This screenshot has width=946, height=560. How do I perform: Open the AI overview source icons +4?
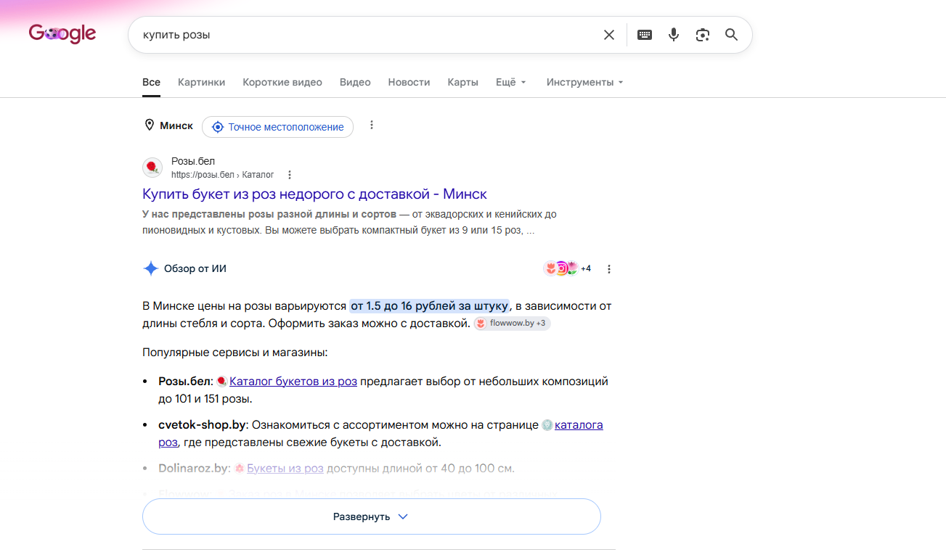567,268
